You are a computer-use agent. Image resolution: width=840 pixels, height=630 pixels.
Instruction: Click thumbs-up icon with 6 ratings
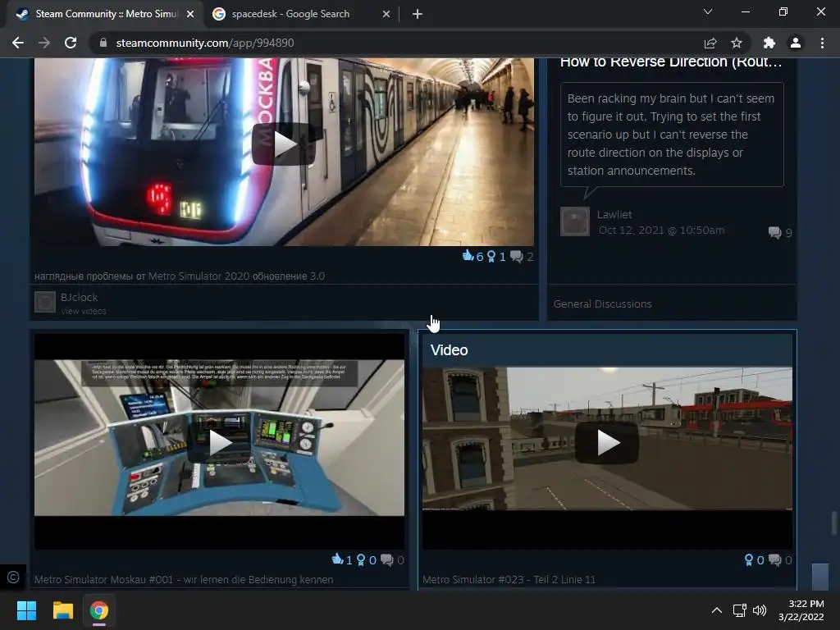pos(468,256)
